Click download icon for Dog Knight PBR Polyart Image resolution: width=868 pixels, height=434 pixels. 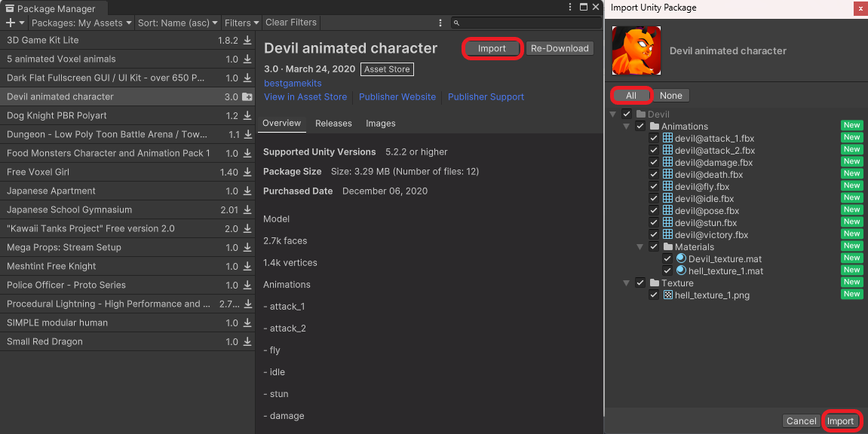(x=247, y=115)
